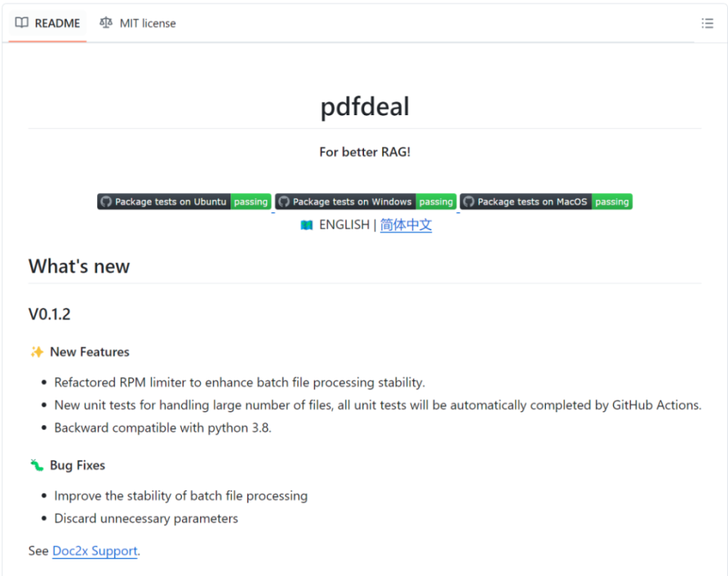
Task: Open the README tab
Action: pos(48,23)
